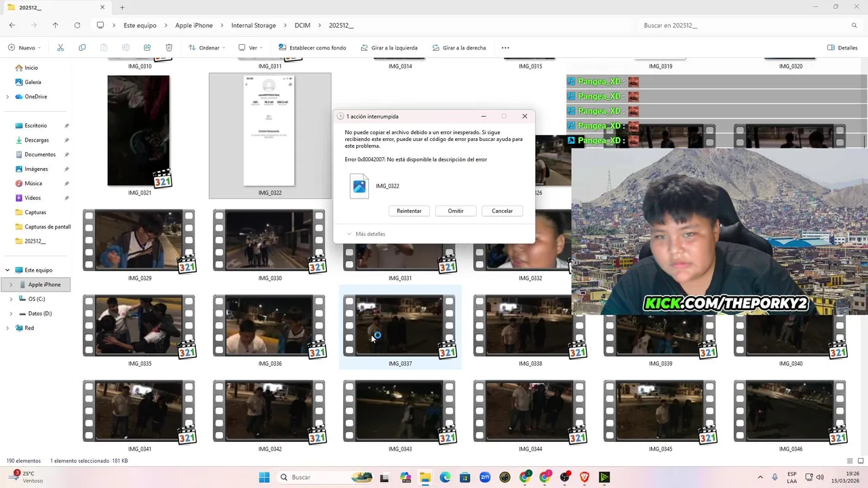Click the Copy icon in toolbar

pyautogui.click(x=82, y=47)
